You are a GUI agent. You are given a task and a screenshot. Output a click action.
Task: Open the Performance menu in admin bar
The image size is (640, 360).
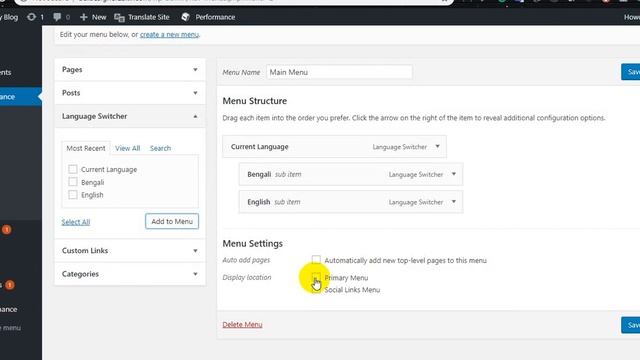tap(208, 17)
